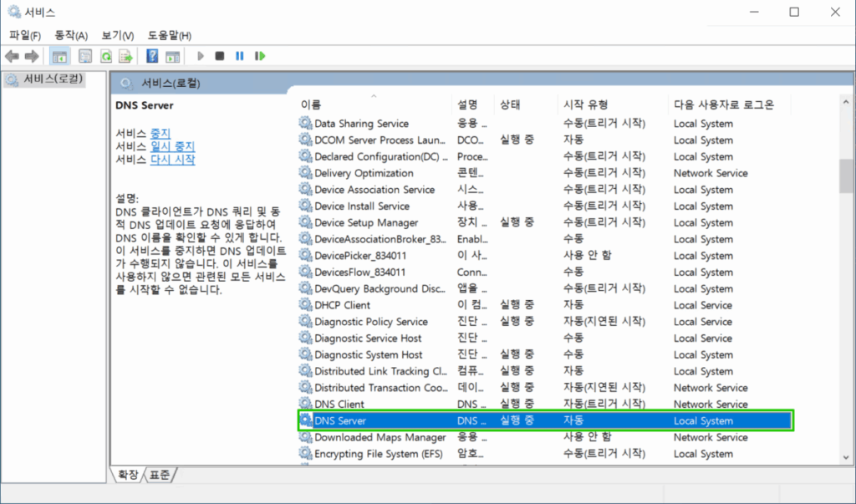856x504 pixels.
Task: Sort by the 시작 유형 column header
Action: pos(585,104)
